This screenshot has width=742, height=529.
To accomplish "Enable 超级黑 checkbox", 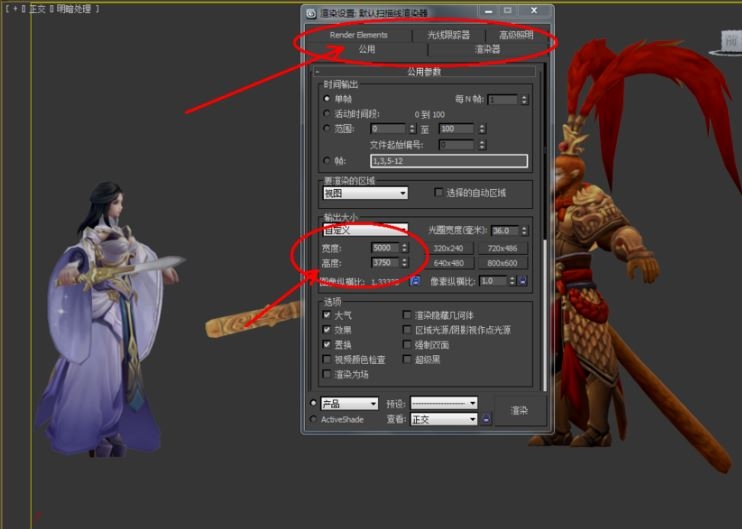I will (x=406, y=359).
